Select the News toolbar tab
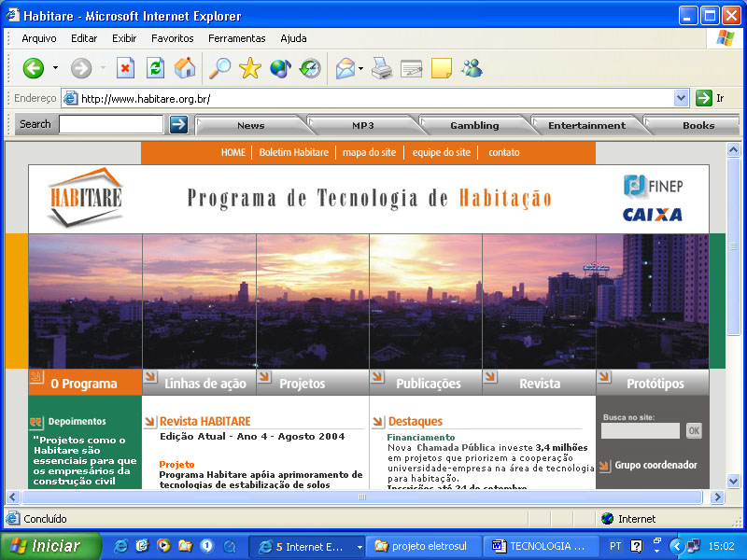The height and width of the screenshot is (560, 747). pos(251,125)
